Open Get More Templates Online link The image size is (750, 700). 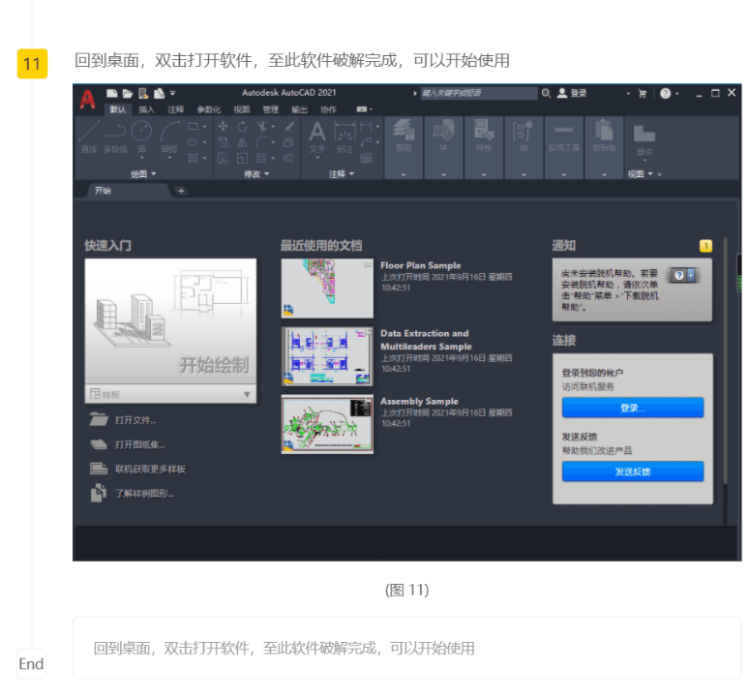pos(150,469)
